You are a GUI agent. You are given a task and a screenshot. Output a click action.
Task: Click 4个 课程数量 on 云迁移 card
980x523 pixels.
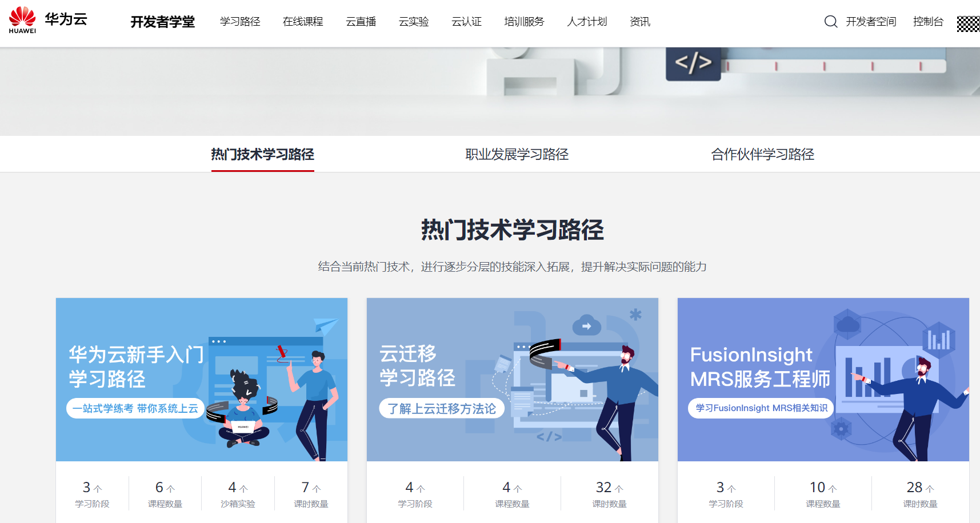513,494
